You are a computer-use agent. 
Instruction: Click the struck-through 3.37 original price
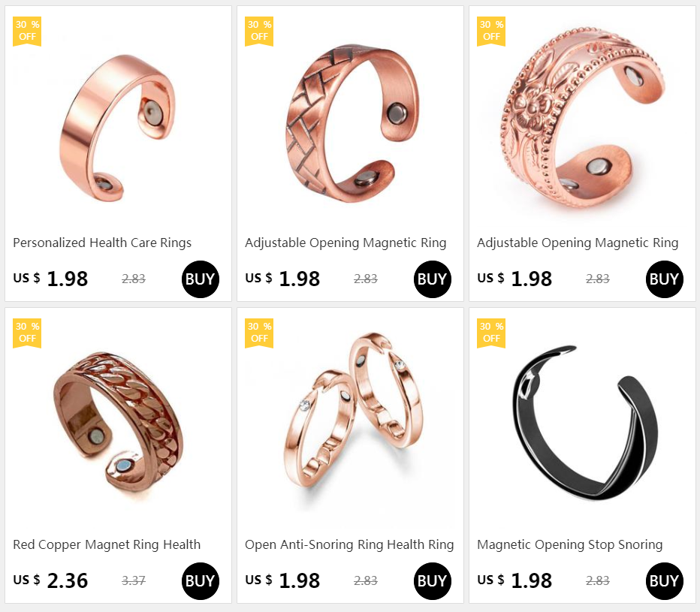134,580
